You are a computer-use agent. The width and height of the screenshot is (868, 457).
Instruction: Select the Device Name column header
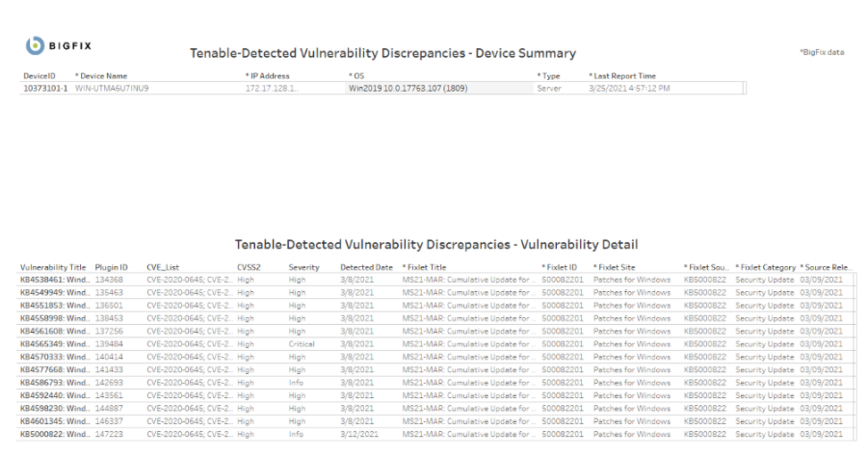[x=101, y=75]
